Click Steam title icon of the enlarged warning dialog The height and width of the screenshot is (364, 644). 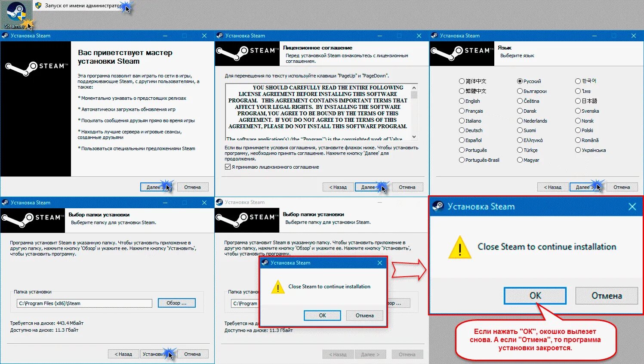pos(438,207)
